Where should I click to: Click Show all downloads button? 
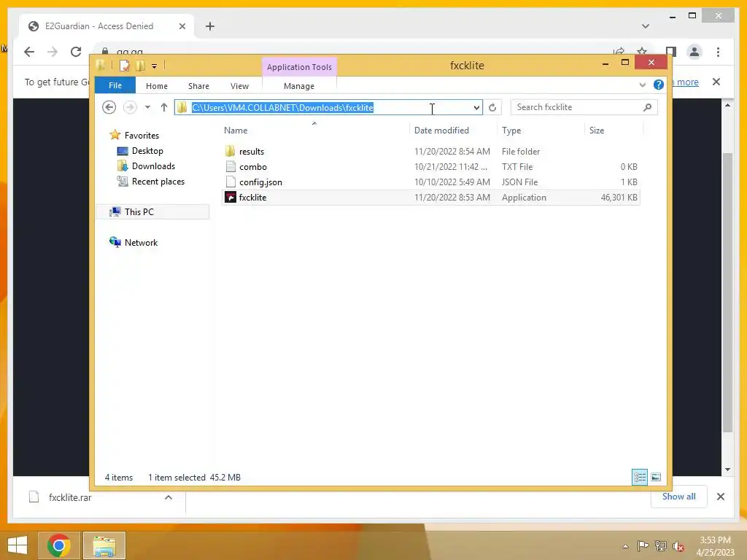pos(679,497)
